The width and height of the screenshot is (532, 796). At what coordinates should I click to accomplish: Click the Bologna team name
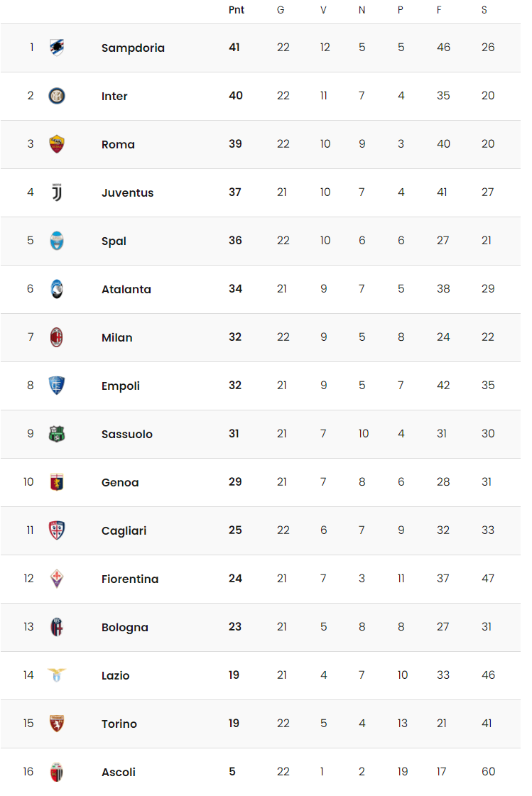click(125, 628)
